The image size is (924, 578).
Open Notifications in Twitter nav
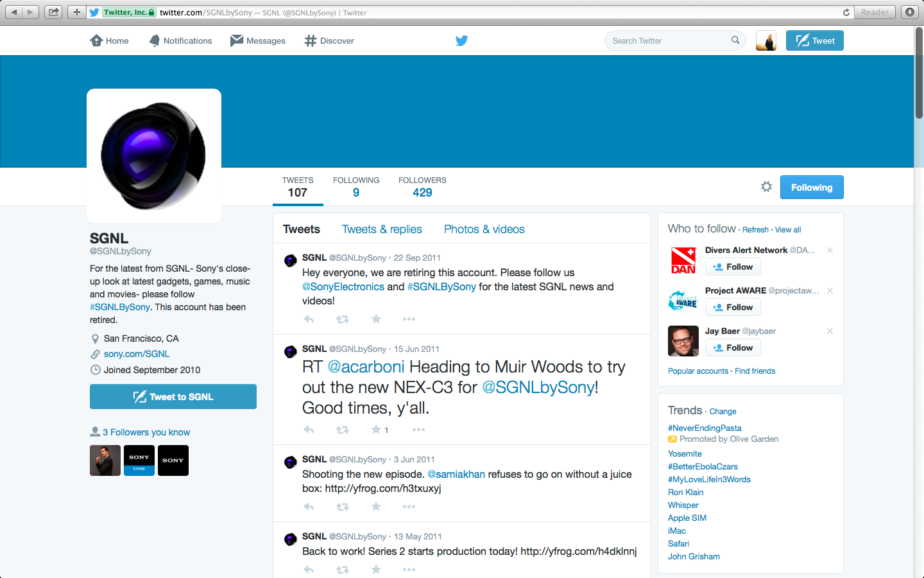tap(180, 40)
